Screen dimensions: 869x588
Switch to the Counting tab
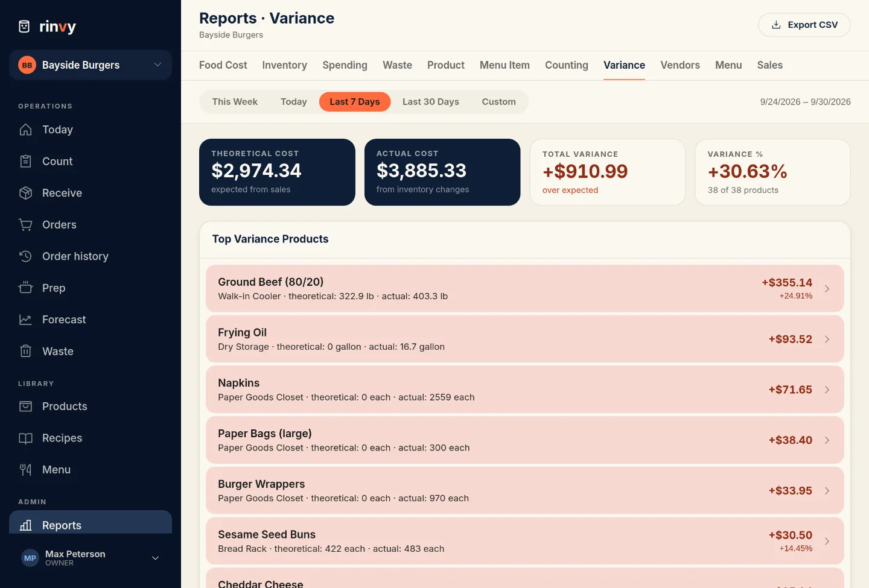tap(567, 65)
